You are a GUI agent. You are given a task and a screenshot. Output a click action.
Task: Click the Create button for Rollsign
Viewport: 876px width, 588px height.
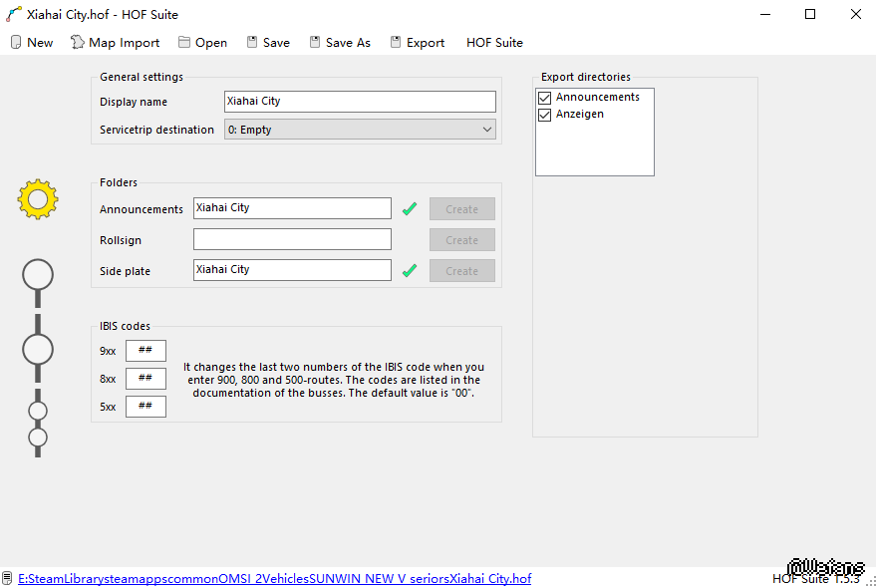[461, 240]
